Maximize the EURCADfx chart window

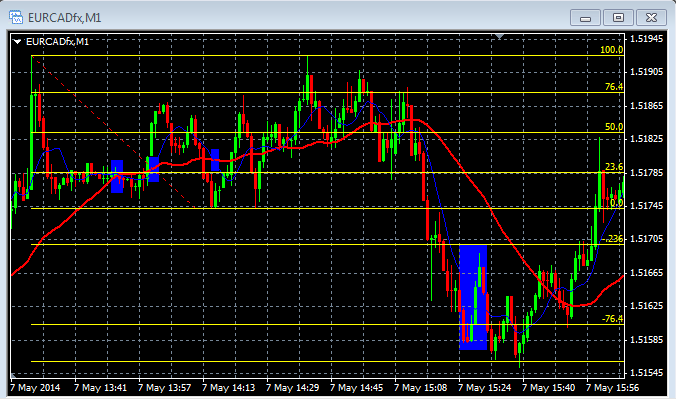pyautogui.click(x=618, y=18)
